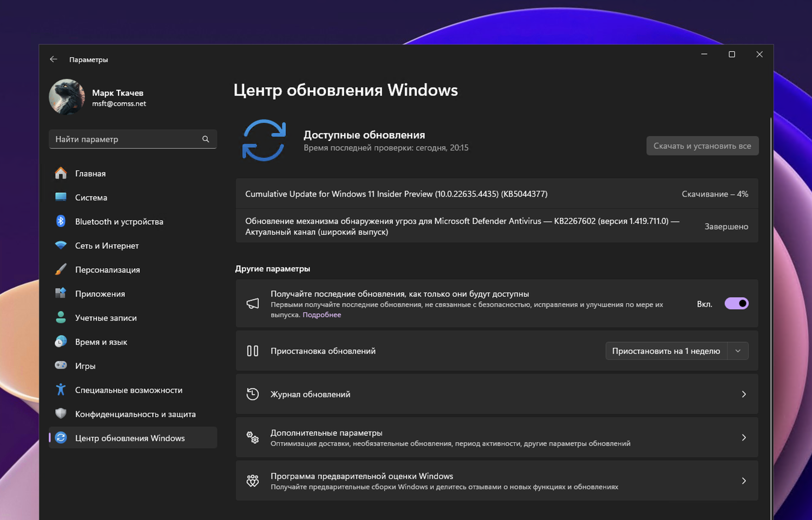Screen dimensions: 812x520
Task: Open the Персонализация section
Action: click(133, 270)
